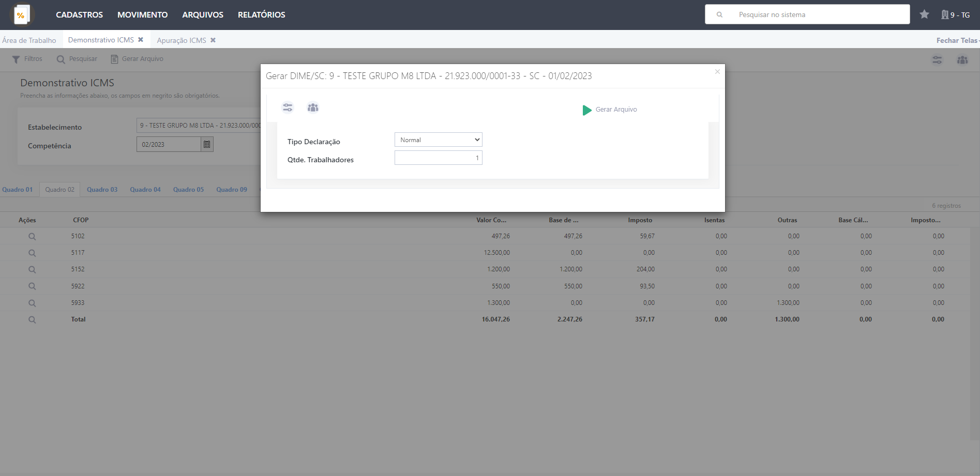Click the Outras column header

click(787, 220)
